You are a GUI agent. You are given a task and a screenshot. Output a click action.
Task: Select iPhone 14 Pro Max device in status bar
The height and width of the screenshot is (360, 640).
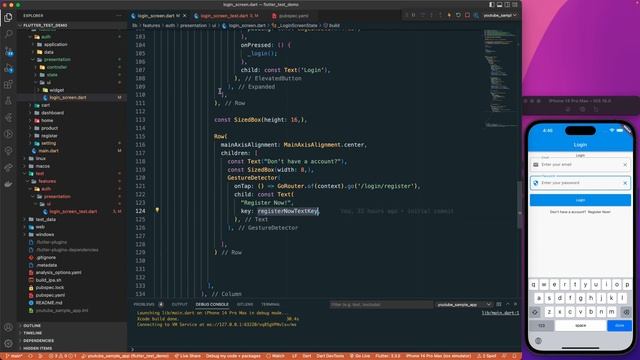(438, 356)
